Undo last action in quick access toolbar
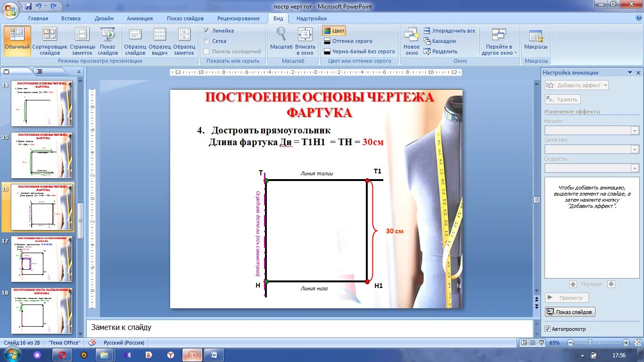Screen dimensions: 644x362 [39, 6]
